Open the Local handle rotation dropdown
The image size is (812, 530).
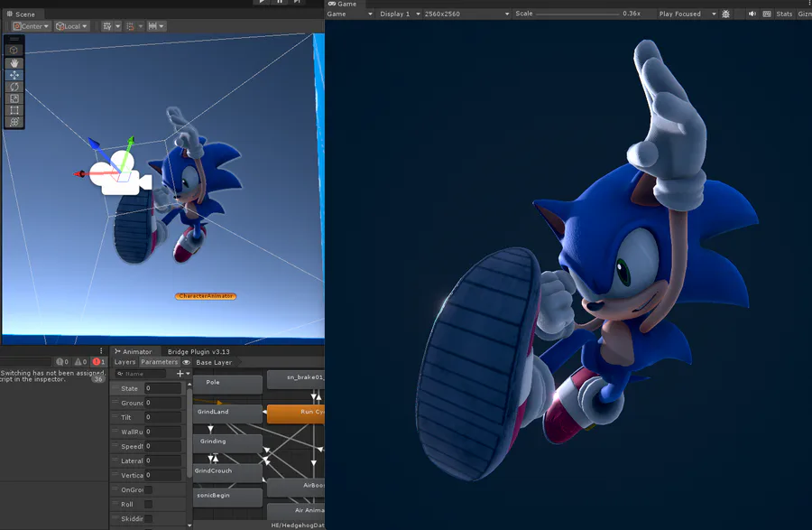[72, 26]
